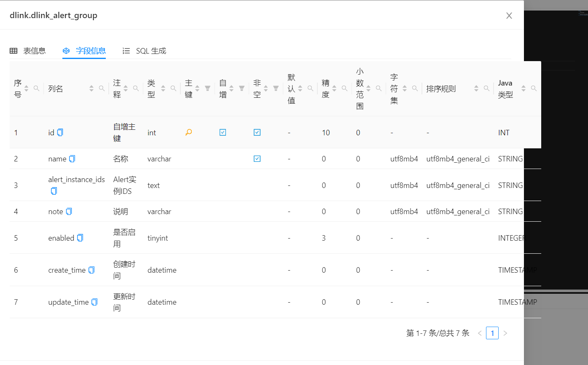Screen dimensions: 588x365
Task: Click precision value 10 in id row
Action: [326, 133]
